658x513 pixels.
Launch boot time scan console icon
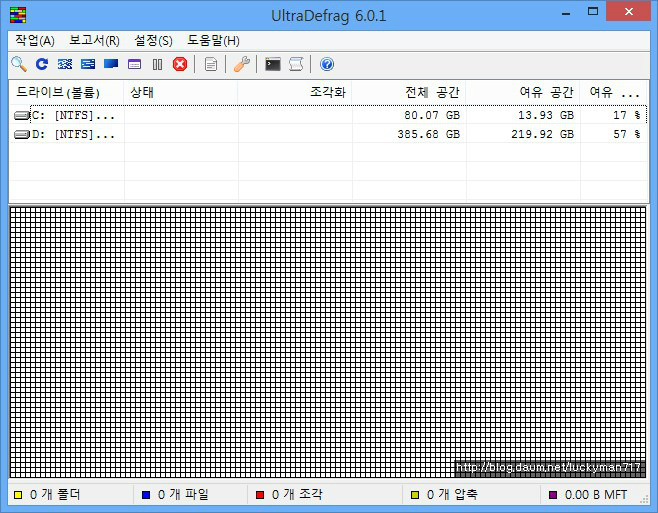tap(273, 64)
